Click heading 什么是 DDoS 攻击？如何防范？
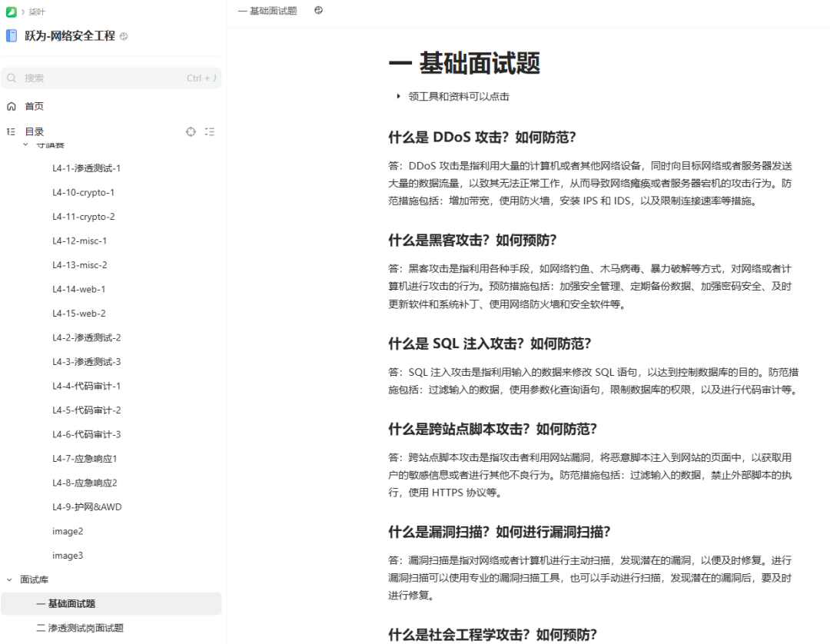This screenshot has width=830, height=644. tap(482, 138)
